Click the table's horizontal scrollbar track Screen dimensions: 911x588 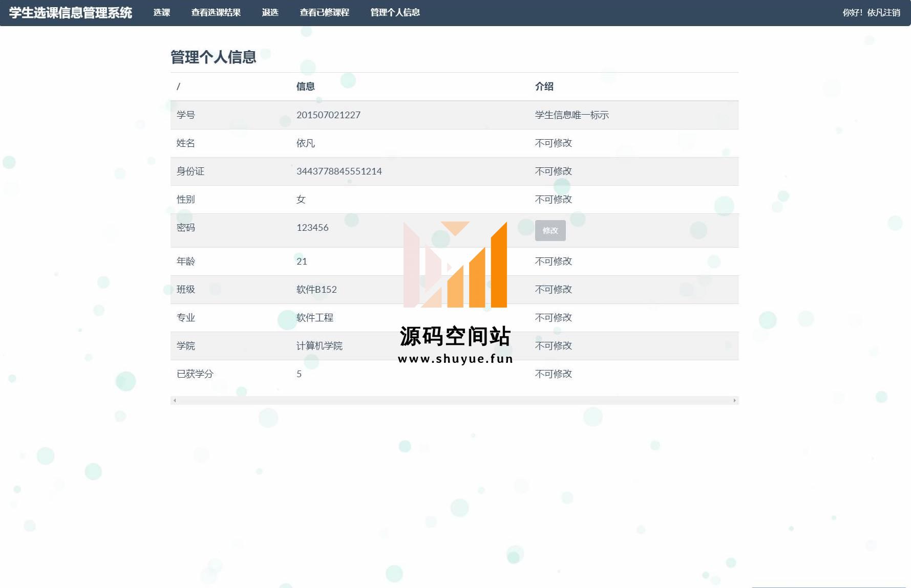tap(455, 400)
